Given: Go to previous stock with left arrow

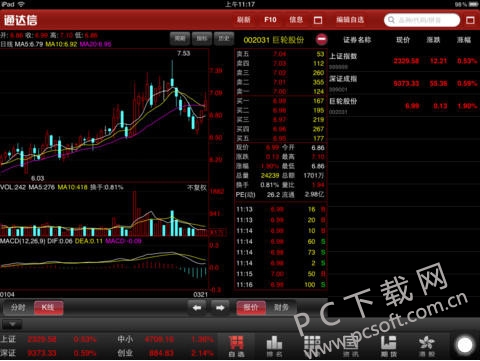Looking at the screenshot, I should (197, 307).
